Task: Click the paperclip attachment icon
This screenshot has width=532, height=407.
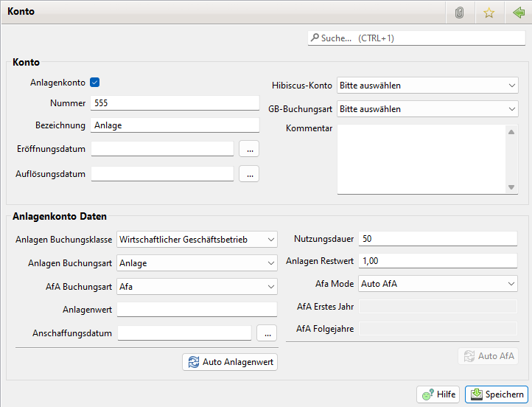Action: coord(459,13)
